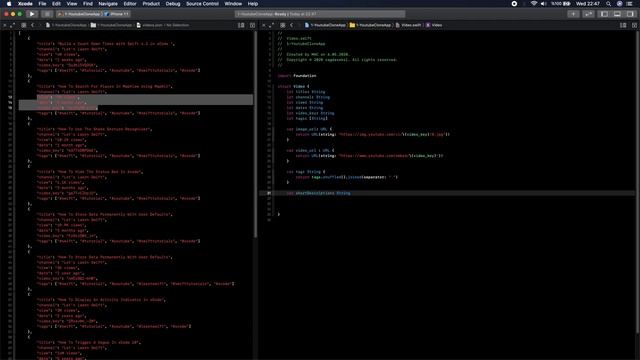This screenshot has height=360, width=640.
Task: Open the volume control in menu bar
Action: 543,4
